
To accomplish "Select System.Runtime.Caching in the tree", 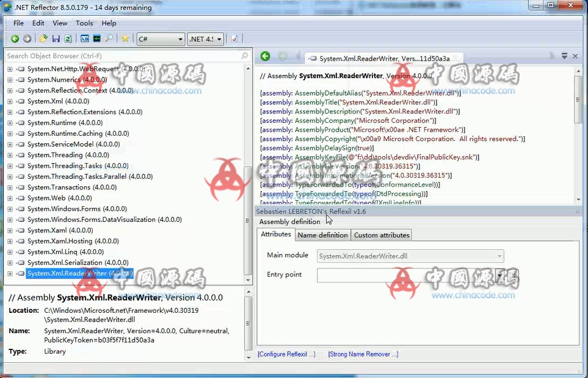I will (x=78, y=133).
